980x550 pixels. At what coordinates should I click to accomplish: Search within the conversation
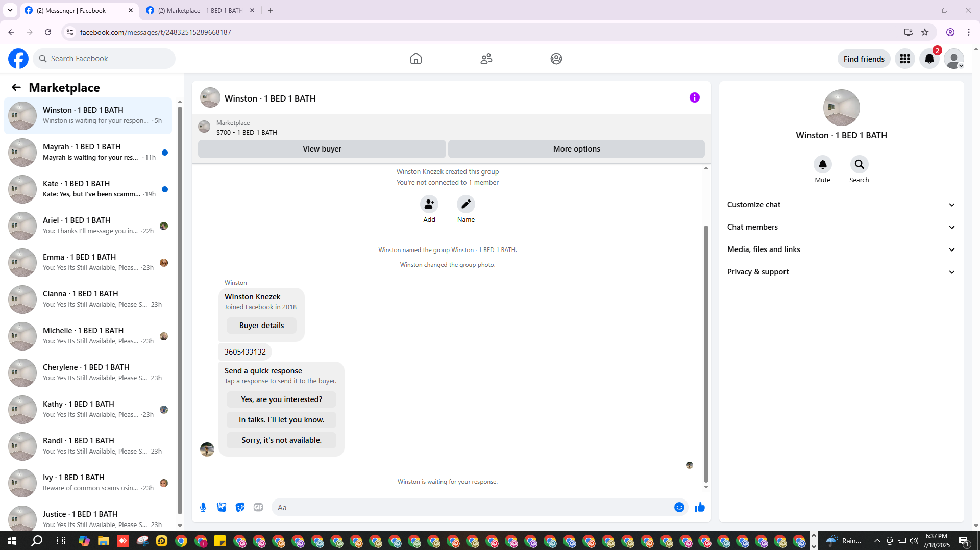click(x=859, y=164)
